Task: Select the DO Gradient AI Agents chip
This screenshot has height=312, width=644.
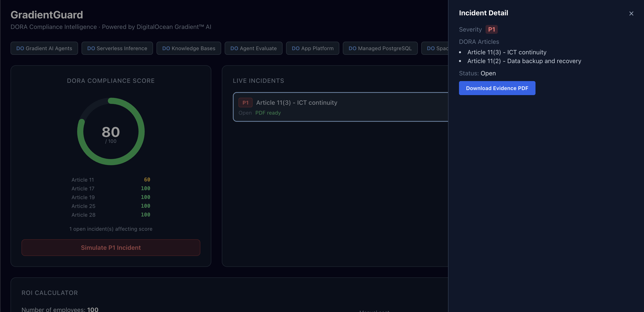Action: 44,48
